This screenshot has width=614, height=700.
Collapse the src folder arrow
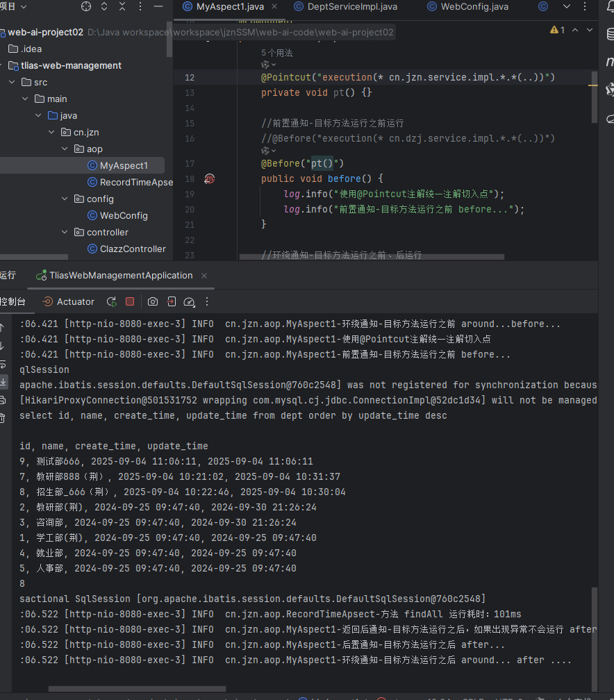[12, 82]
